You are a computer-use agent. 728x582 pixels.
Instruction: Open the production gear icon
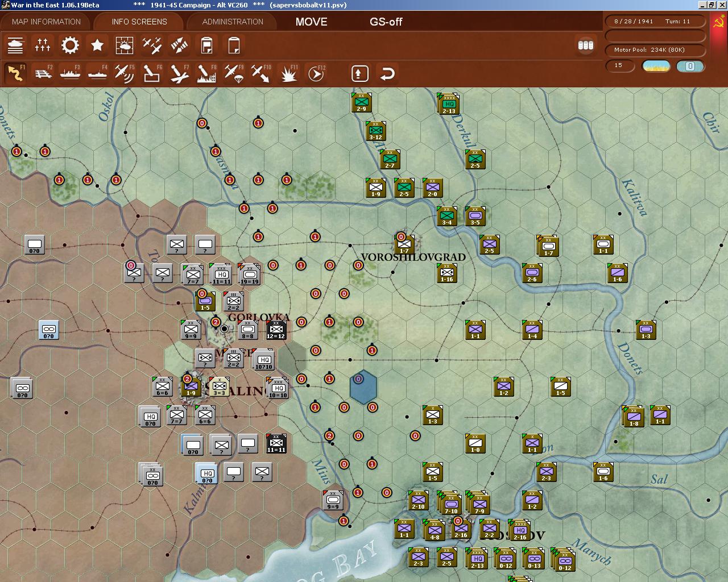(70, 45)
